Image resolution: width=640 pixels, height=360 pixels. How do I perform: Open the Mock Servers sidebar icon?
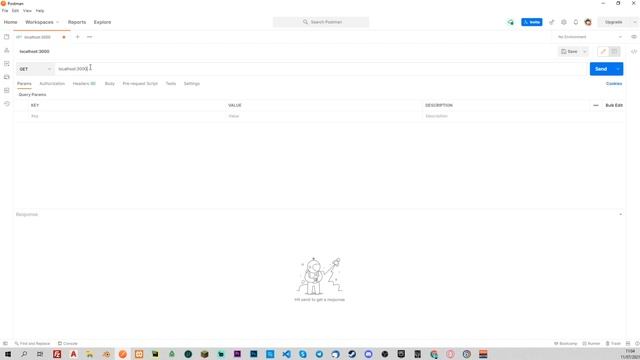7,77
